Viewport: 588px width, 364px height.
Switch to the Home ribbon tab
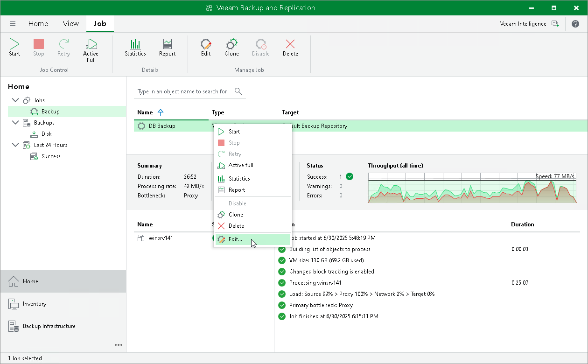pyautogui.click(x=38, y=24)
